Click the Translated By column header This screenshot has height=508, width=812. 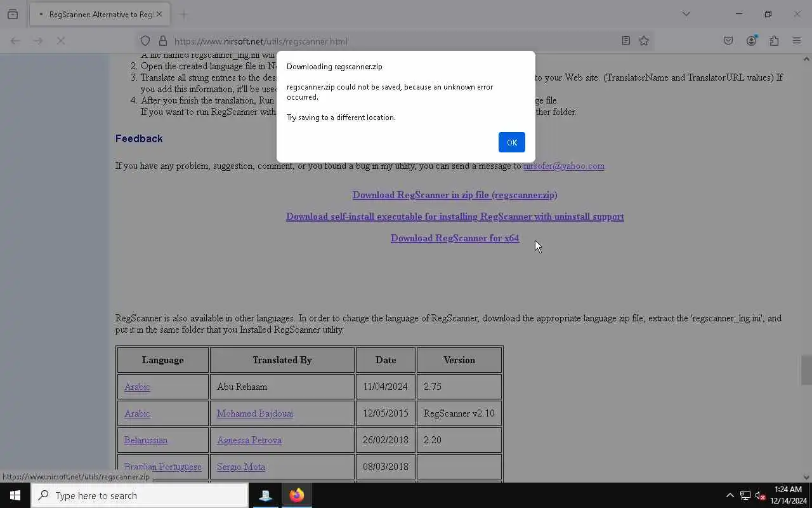coord(282,360)
